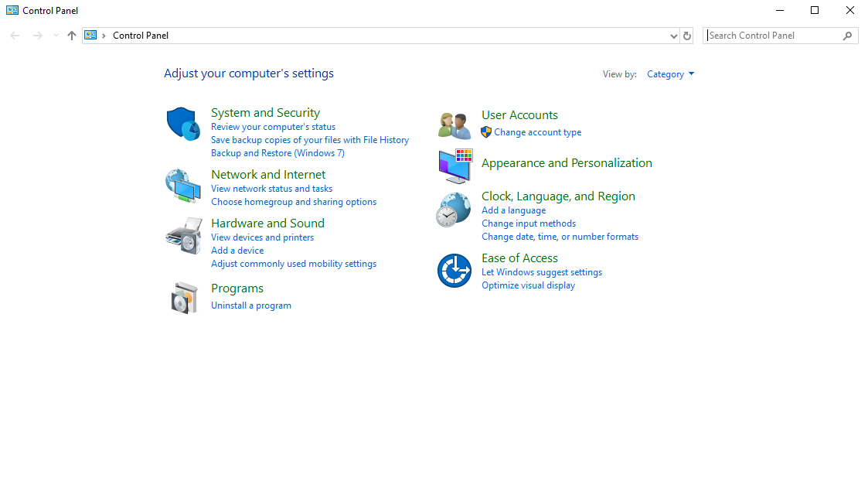Screen dimensions: 868x488
Task: Open Backup and Restore (Windows 7)
Action: pyautogui.click(x=278, y=153)
